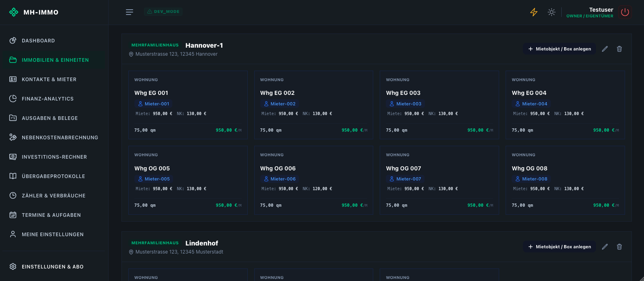Open Einstellungen & Abo

pos(54,267)
